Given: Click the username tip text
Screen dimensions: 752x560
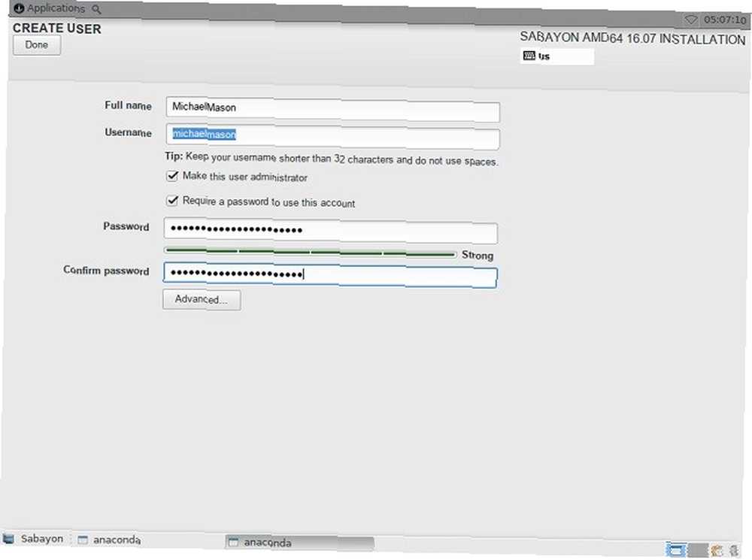Looking at the screenshot, I should pyautogui.click(x=332, y=159).
